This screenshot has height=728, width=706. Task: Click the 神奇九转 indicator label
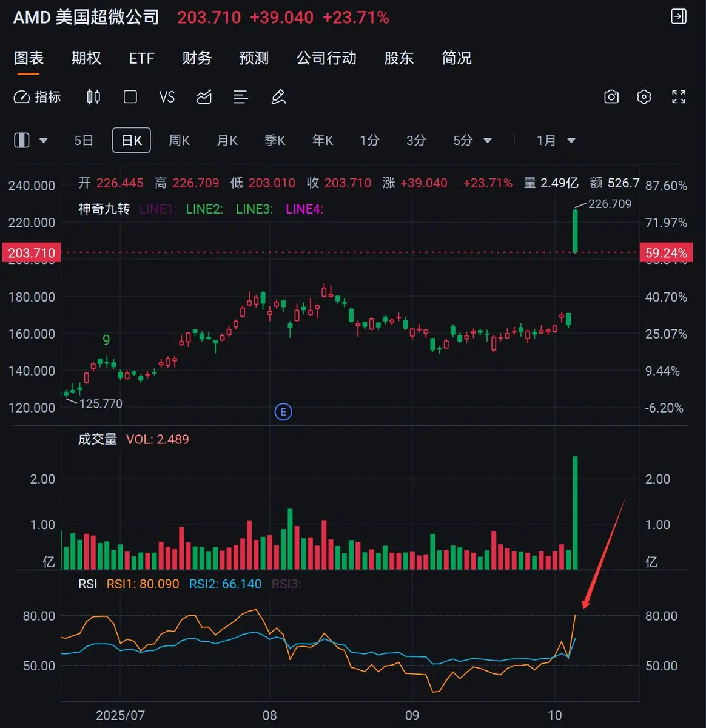tap(104, 209)
